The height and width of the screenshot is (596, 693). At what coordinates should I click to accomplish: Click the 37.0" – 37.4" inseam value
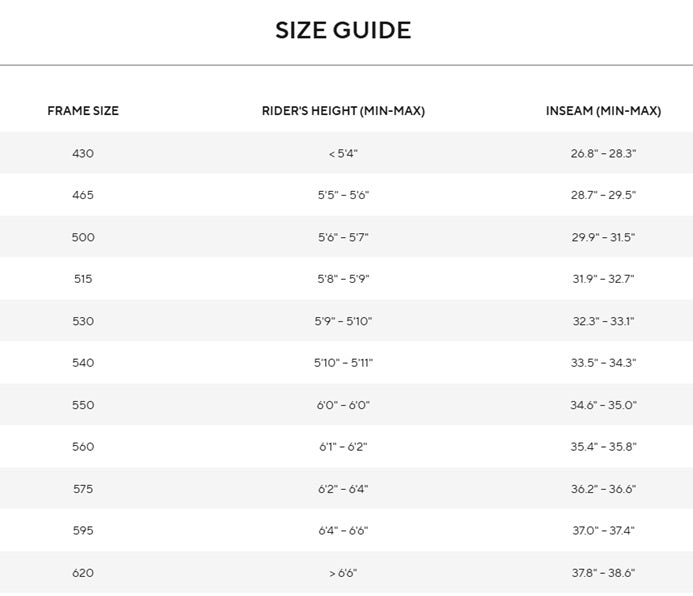coord(603,530)
